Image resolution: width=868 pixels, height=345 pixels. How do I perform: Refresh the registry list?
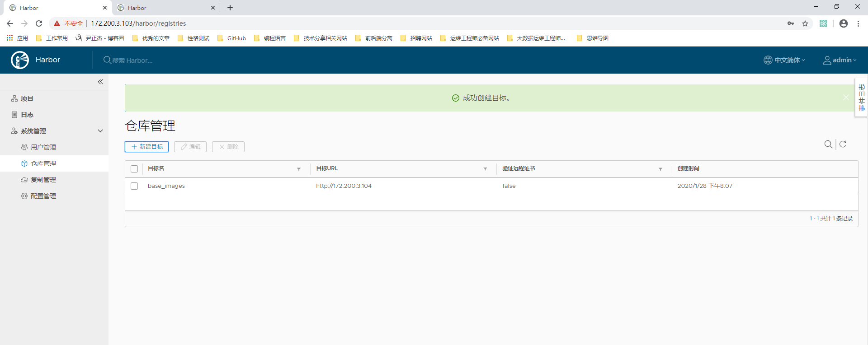click(843, 144)
